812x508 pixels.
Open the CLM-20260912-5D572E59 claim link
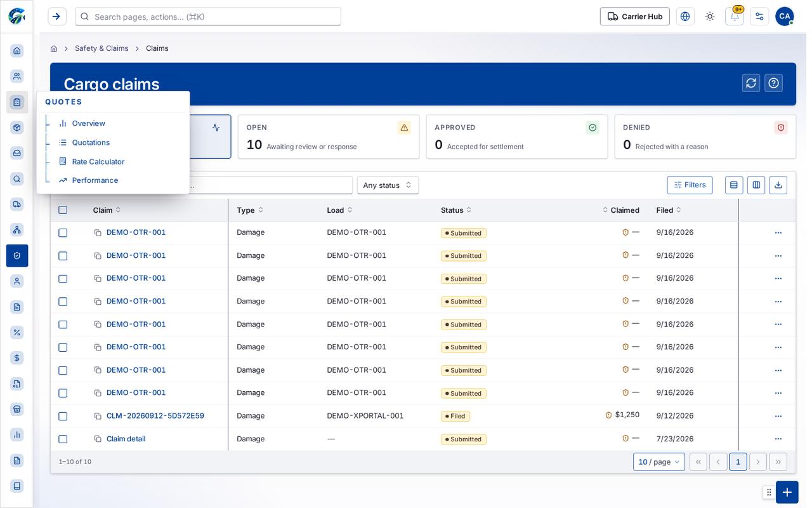click(155, 416)
